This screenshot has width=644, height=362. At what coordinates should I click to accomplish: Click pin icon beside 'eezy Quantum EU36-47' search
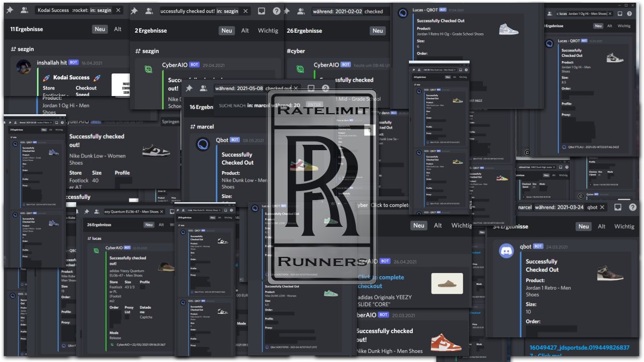(x=86, y=211)
